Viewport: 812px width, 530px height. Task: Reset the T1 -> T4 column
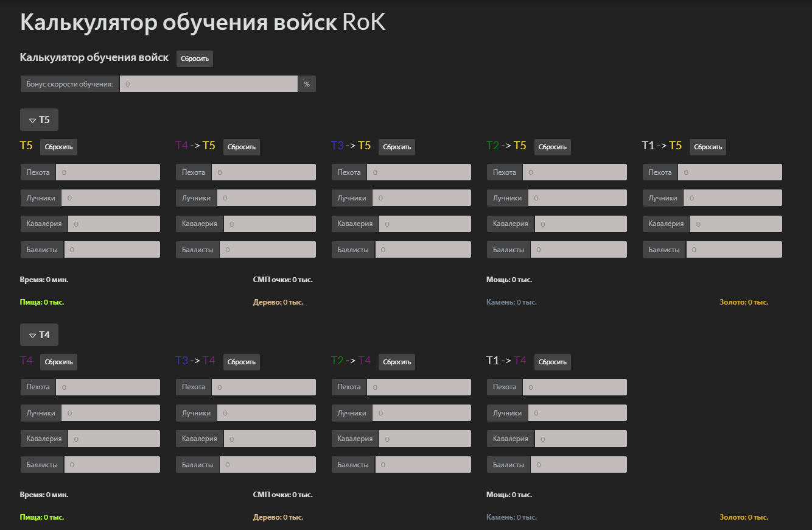click(x=553, y=362)
